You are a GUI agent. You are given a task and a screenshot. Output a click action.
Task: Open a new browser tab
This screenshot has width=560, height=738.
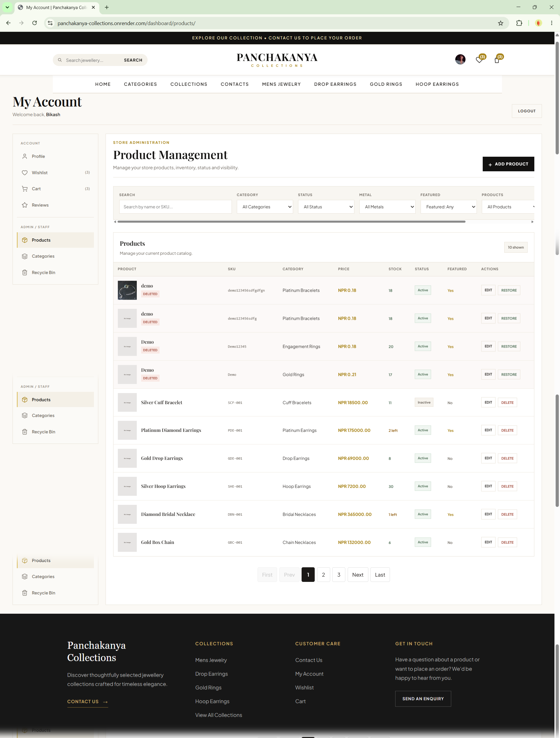(107, 7)
